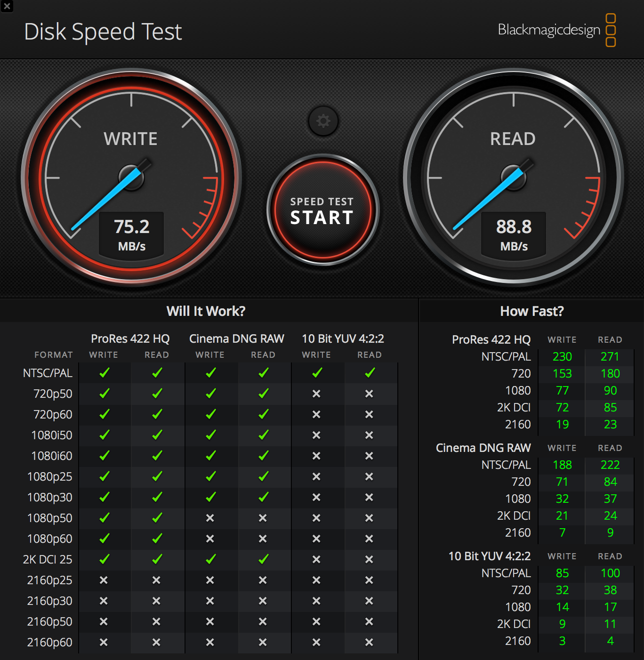Viewport: 644px width, 660px height.
Task: Click 10 Bit YUV read cross for 2160p60
Action: tap(369, 642)
